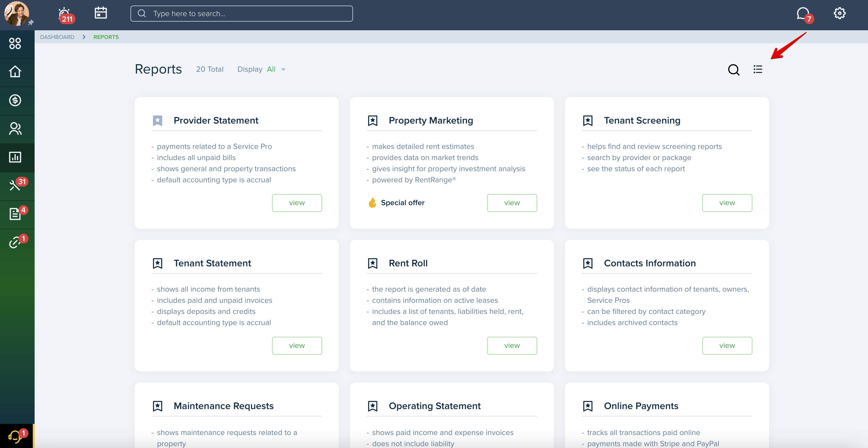
Task: Toggle bookmark on Tenant Screening
Action: (x=588, y=120)
